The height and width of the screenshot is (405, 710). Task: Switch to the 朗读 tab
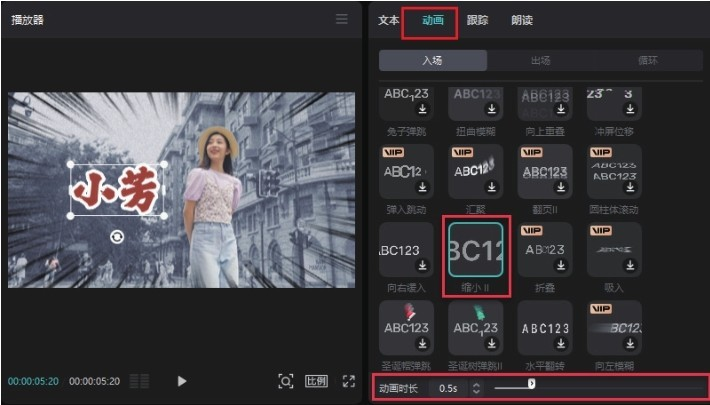522,20
